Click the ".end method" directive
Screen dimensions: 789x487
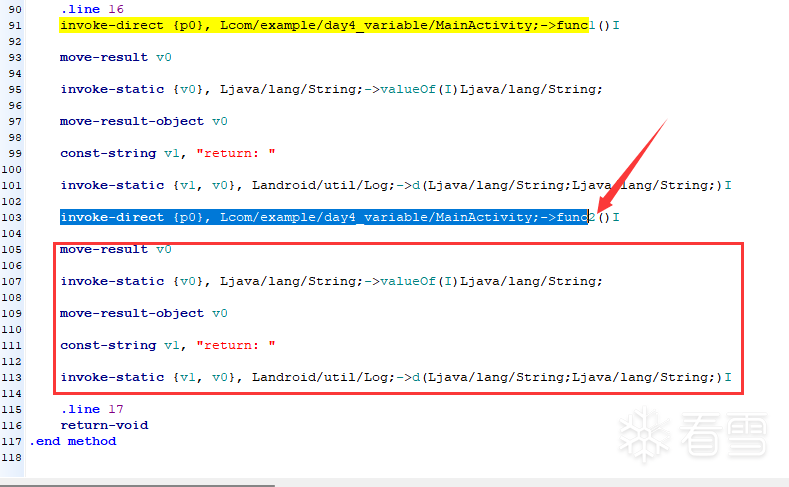pos(72,441)
